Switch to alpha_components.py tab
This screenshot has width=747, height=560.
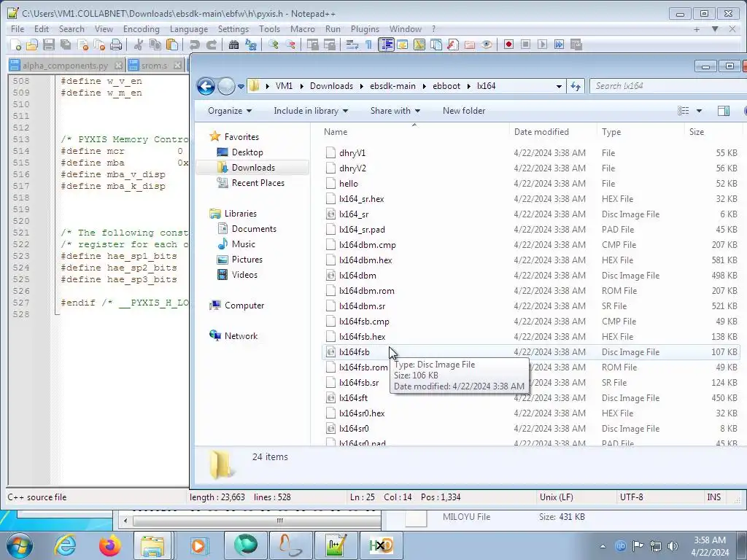(x=66, y=65)
